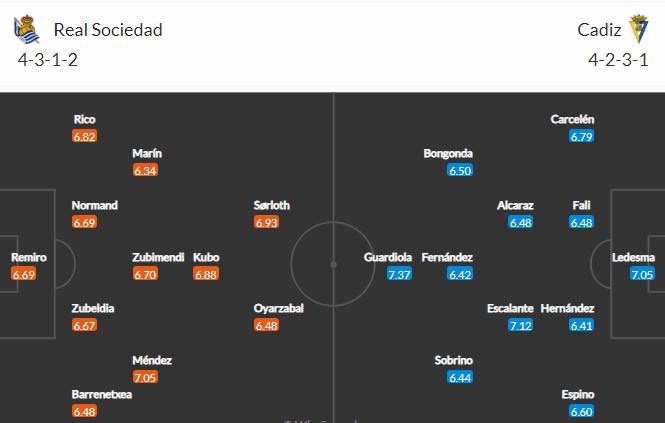Select Carcelén's 6.79 rating badge
This screenshot has width=665, height=423.
tap(581, 137)
